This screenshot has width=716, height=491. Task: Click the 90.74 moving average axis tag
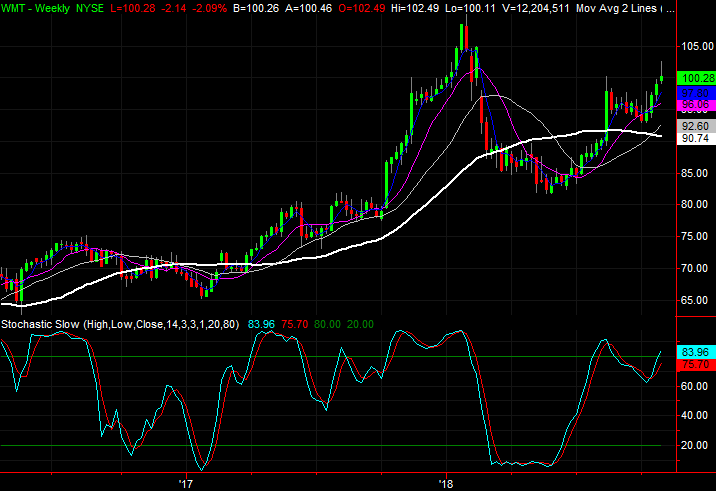coord(695,139)
